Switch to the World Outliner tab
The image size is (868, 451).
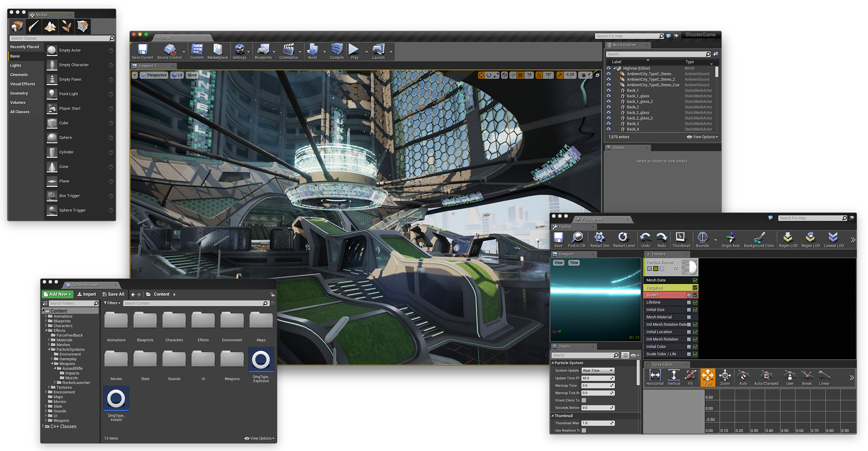[x=624, y=45]
